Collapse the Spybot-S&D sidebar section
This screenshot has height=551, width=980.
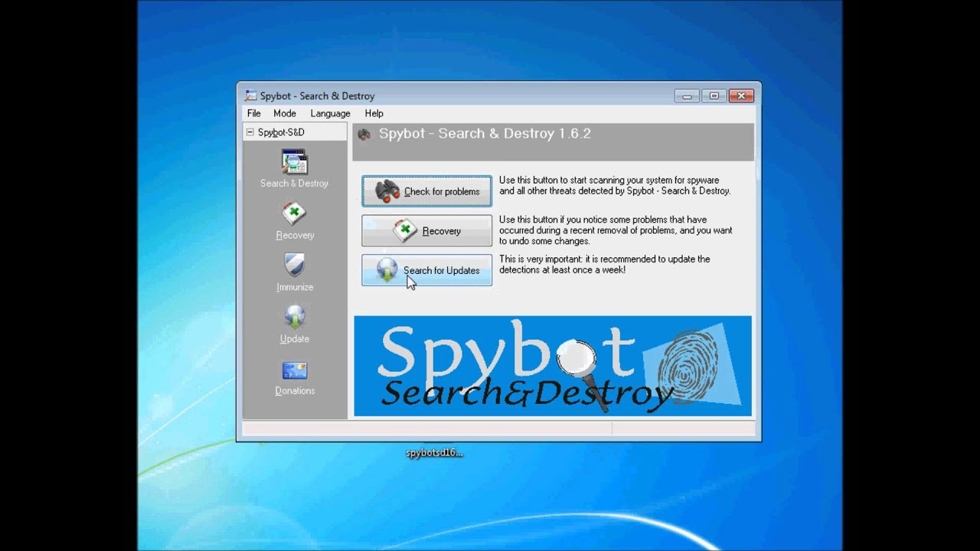point(250,132)
